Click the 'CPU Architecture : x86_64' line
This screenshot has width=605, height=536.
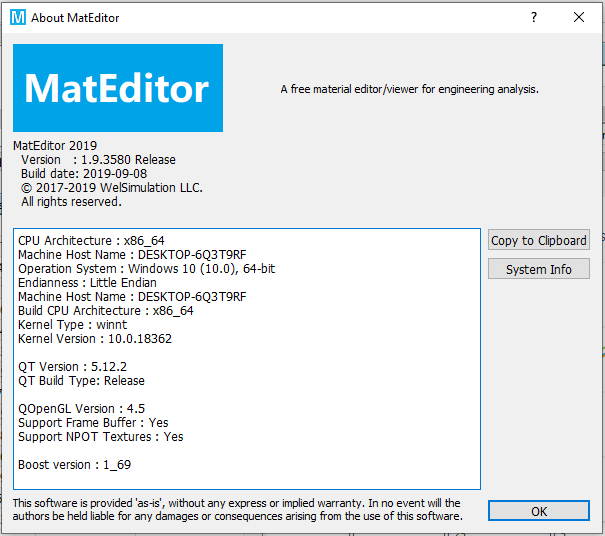click(x=91, y=240)
